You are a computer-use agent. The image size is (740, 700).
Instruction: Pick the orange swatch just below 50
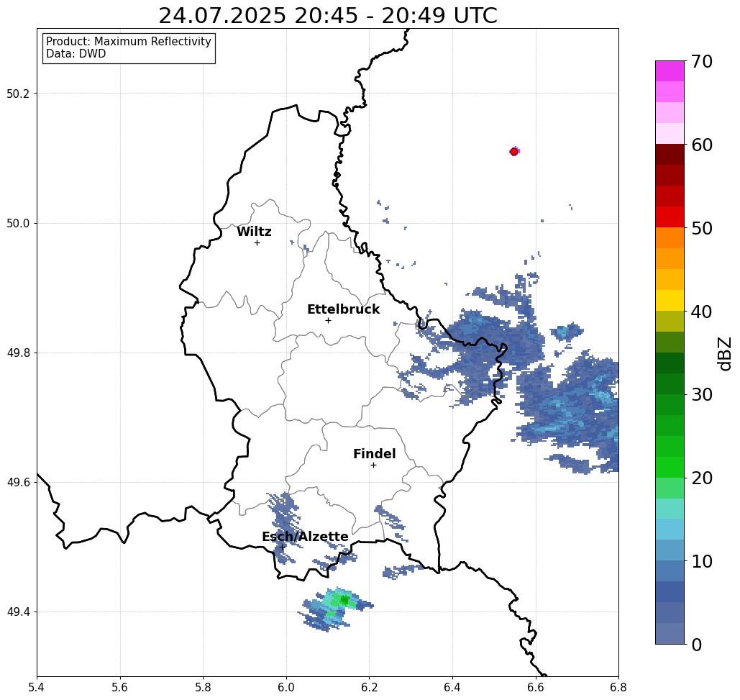[670, 238]
